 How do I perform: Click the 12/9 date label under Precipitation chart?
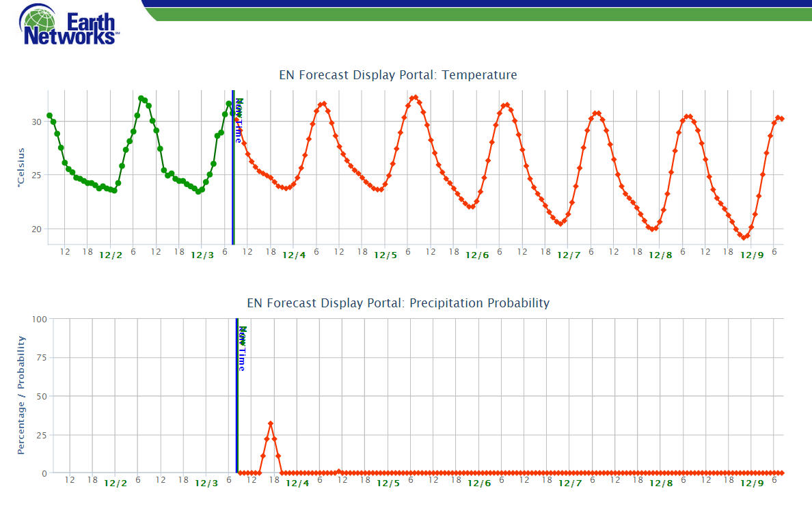tap(751, 483)
